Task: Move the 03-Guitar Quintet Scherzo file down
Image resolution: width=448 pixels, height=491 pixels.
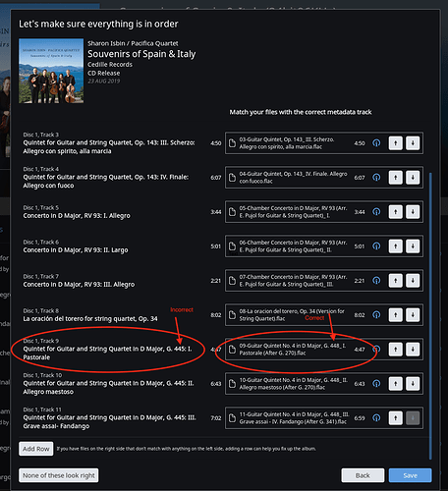Action: (413, 143)
